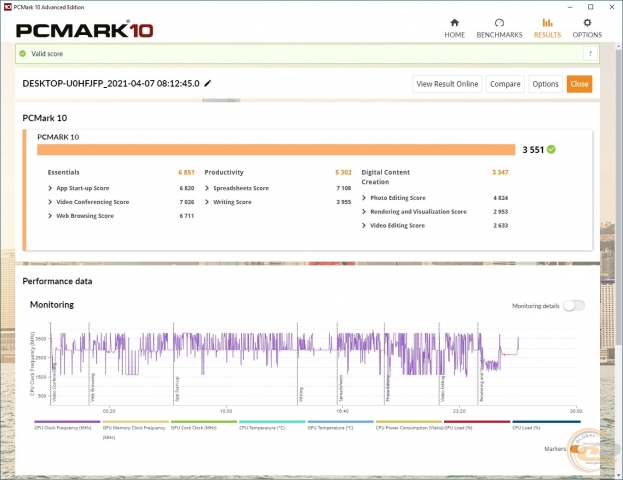Screen dimensions: 623x480
Task: Click the orange Close button
Action: 579,84
